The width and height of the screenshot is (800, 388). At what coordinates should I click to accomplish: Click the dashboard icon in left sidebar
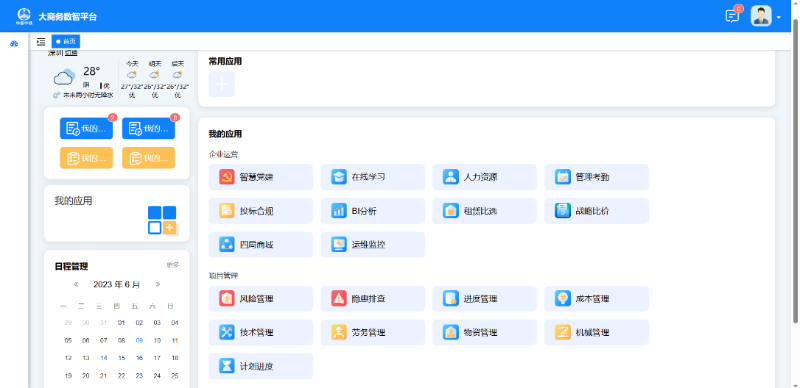14,44
